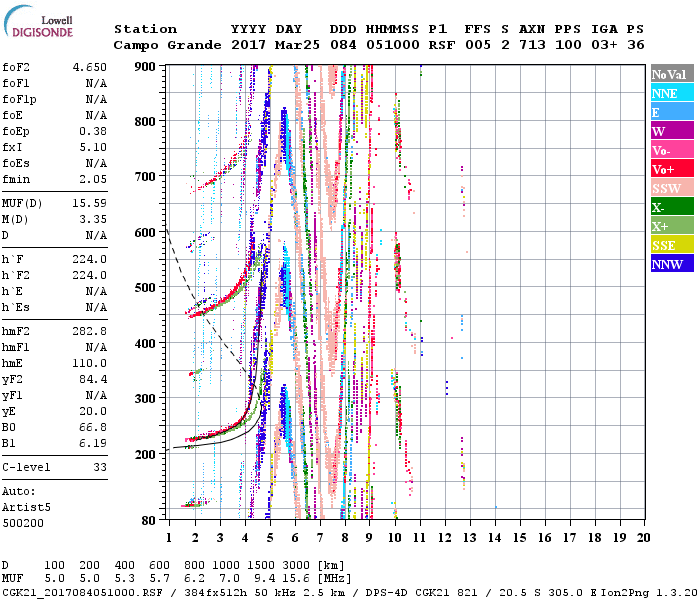Click the red Vo+ legend swatch

671,169
